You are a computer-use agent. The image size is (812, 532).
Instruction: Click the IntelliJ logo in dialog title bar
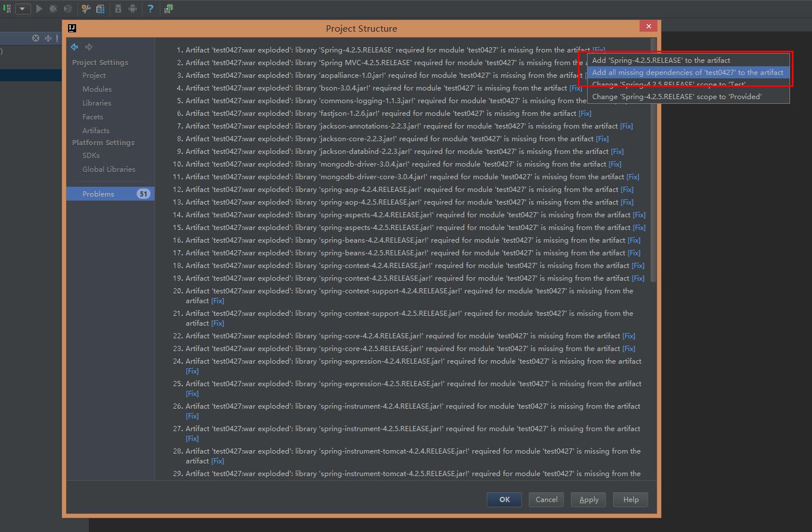(72, 28)
